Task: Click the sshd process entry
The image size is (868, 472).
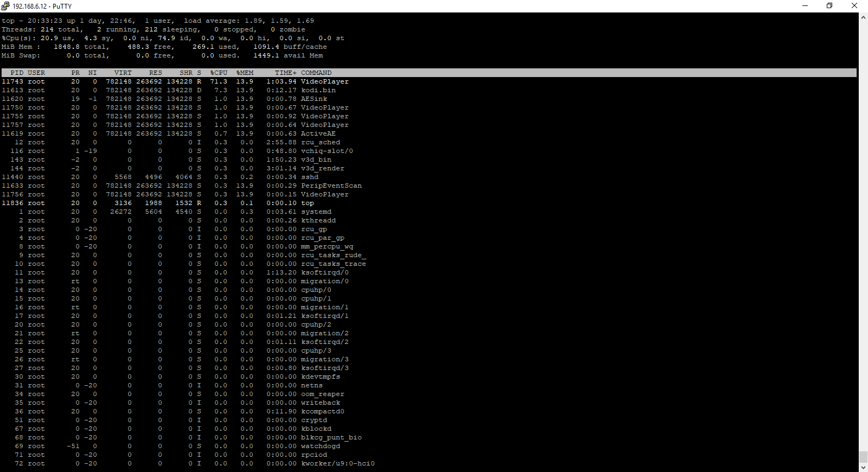Action: coord(310,177)
